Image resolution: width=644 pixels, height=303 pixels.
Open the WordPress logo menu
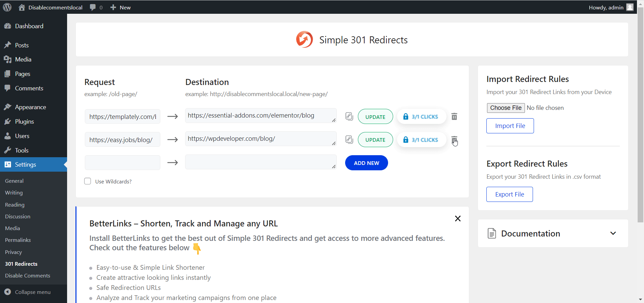pos(7,7)
